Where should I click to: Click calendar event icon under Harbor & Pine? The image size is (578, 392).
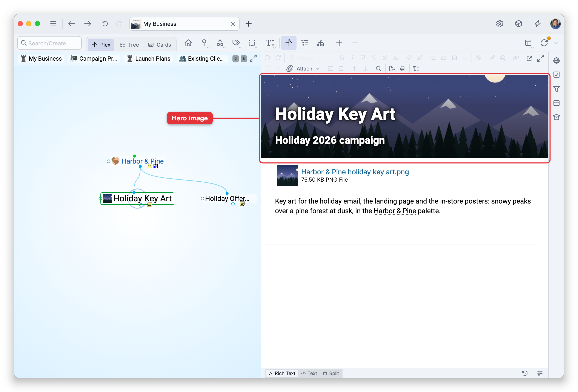[156, 166]
